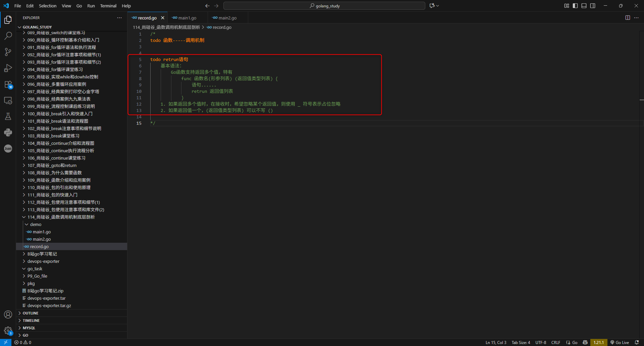The image size is (644, 346).
Task: Open the Manage settings gear
Action: 8,331
